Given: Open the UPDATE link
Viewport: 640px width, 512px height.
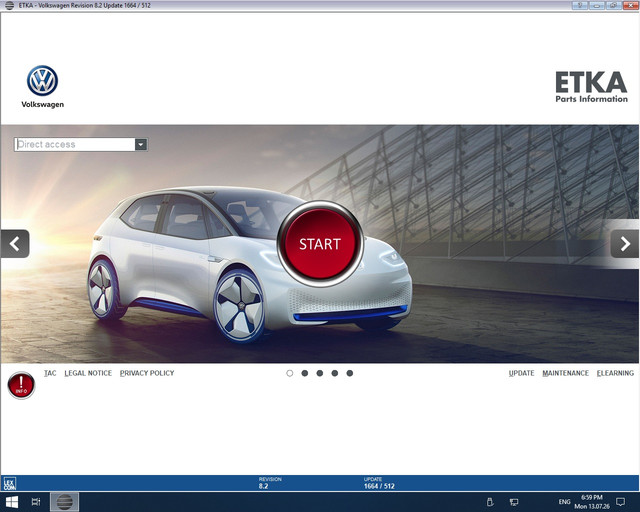Looking at the screenshot, I should tap(521, 373).
